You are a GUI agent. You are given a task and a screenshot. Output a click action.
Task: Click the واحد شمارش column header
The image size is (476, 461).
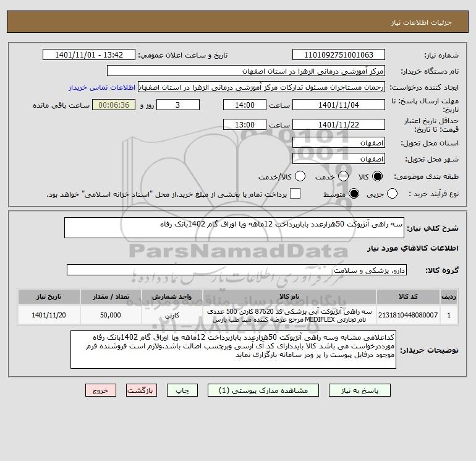[172, 296]
